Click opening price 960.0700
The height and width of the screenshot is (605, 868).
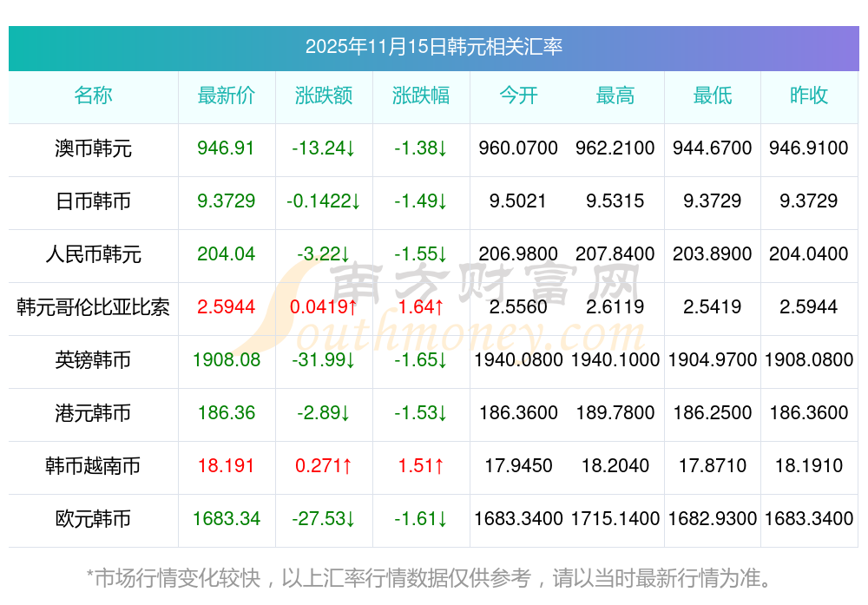pos(518,148)
